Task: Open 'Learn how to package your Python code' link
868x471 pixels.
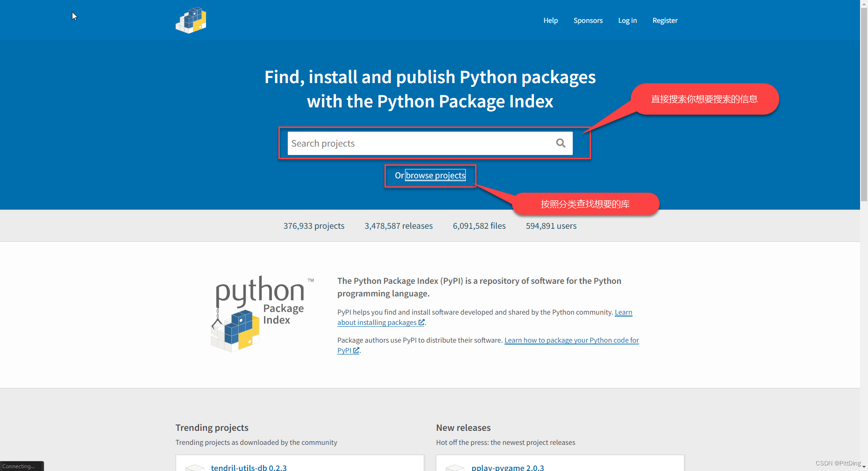Action: point(488,345)
